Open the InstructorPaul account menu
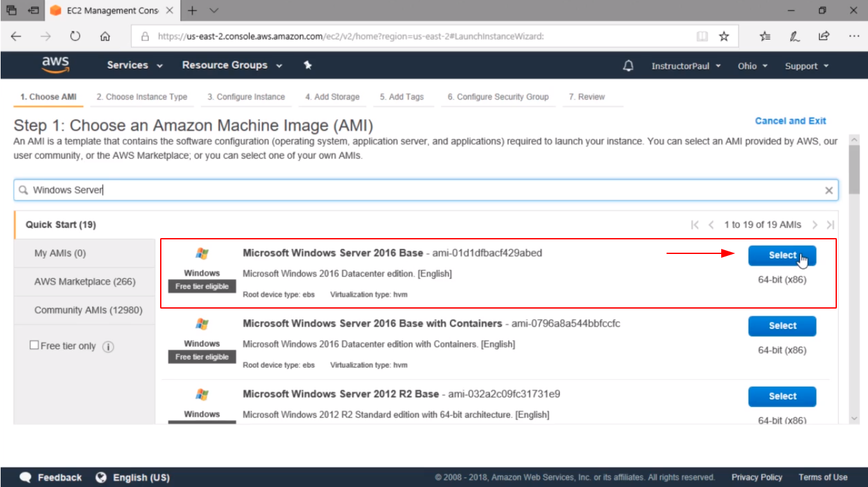The height and width of the screenshot is (487, 868). (686, 66)
